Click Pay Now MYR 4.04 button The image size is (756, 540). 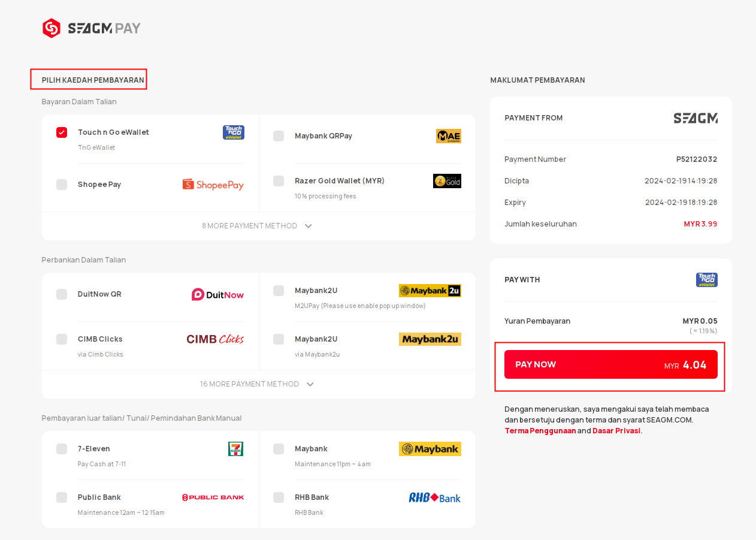pos(611,364)
